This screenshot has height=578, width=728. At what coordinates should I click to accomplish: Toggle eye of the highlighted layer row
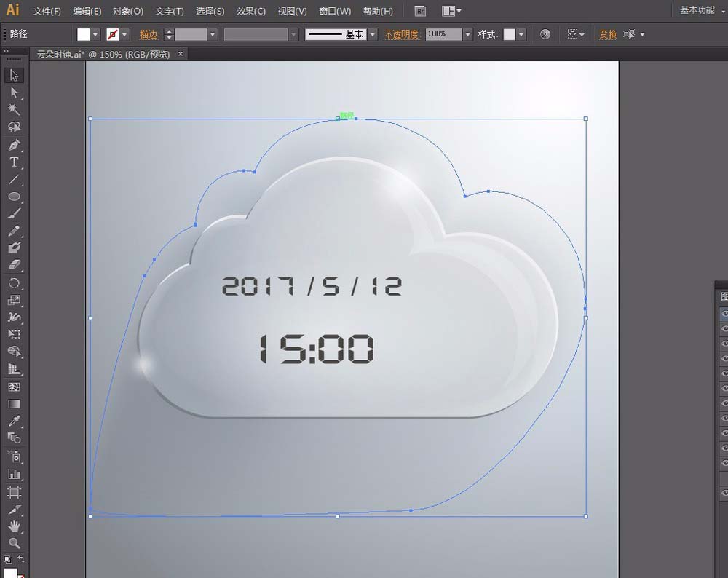pyautogui.click(x=724, y=313)
